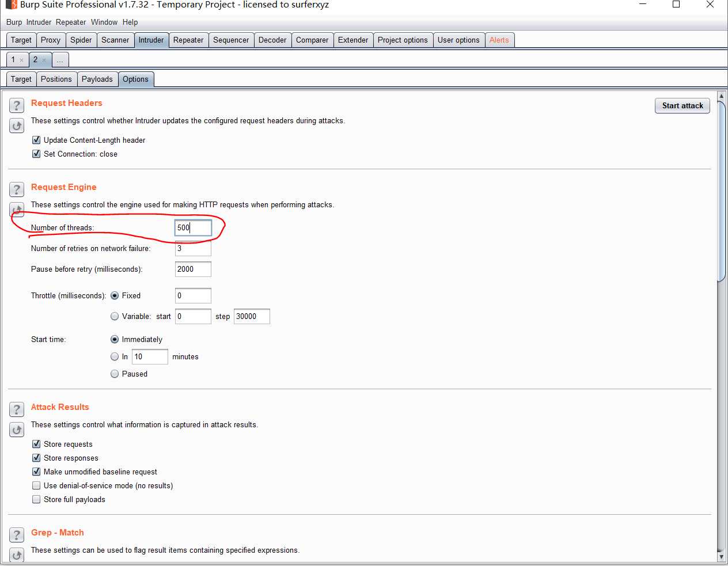Focus the Variable throttle step field
This screenshot has height=566, width=728.
[252, 316]
